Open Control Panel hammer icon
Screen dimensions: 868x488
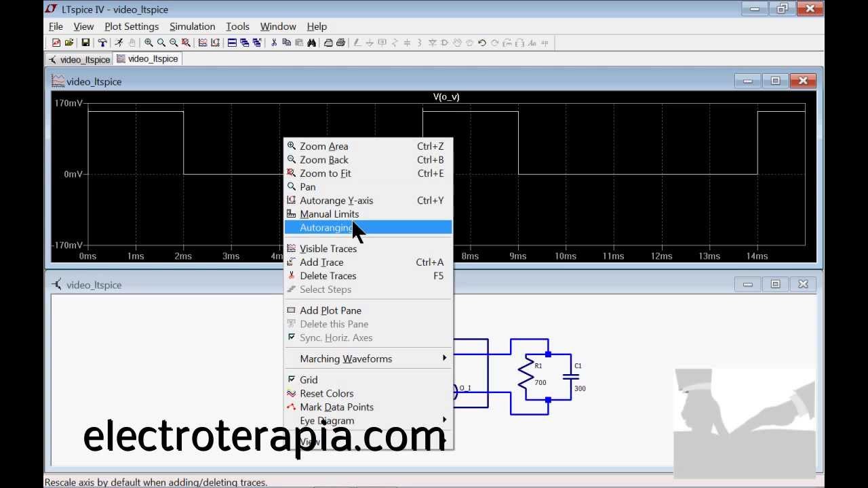click(x=102, y=43)
